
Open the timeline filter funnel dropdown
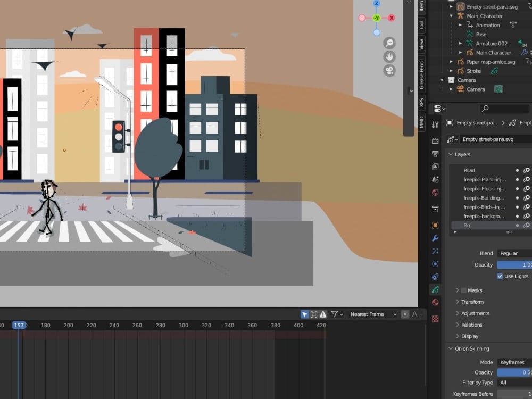pos(337,314)
